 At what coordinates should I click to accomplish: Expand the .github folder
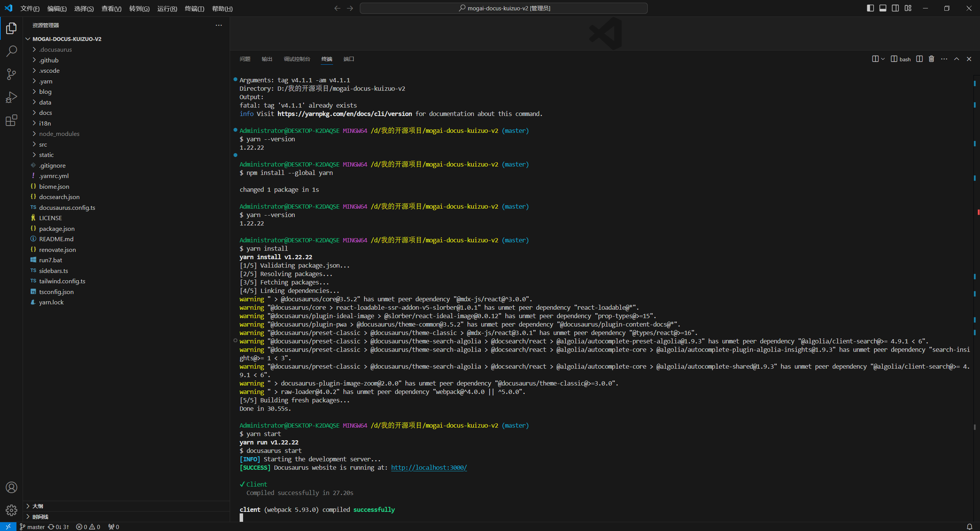coord(126,60)
